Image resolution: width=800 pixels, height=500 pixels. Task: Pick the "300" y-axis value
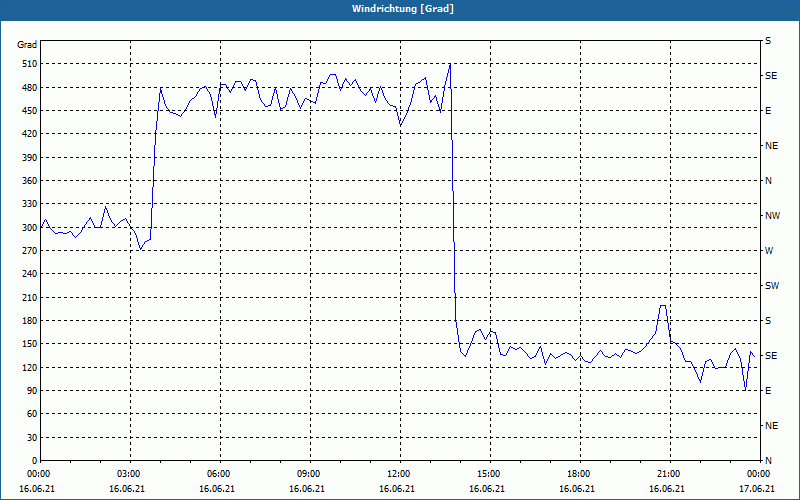pyautogui.click(x=30, y=228)
